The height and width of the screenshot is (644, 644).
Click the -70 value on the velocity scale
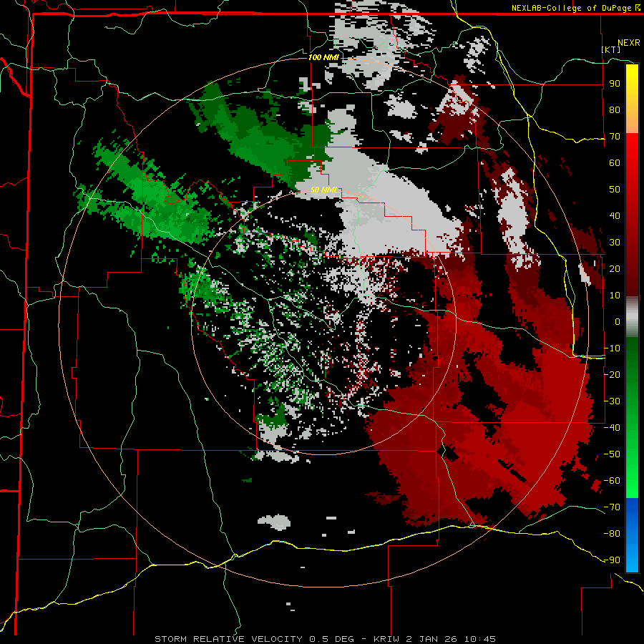coord(612,507)
